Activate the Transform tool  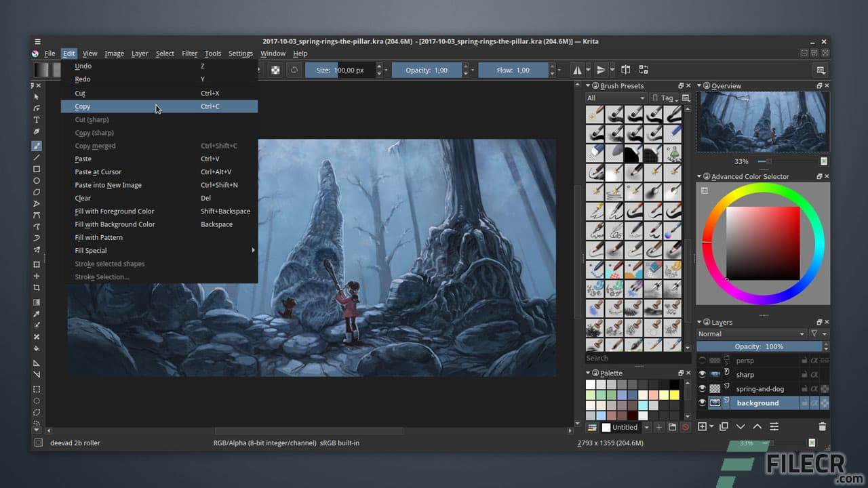tap(37, 264)
